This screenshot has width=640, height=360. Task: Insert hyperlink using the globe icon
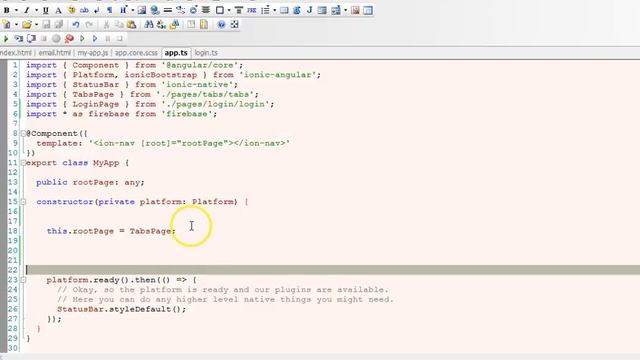[155, 10]
